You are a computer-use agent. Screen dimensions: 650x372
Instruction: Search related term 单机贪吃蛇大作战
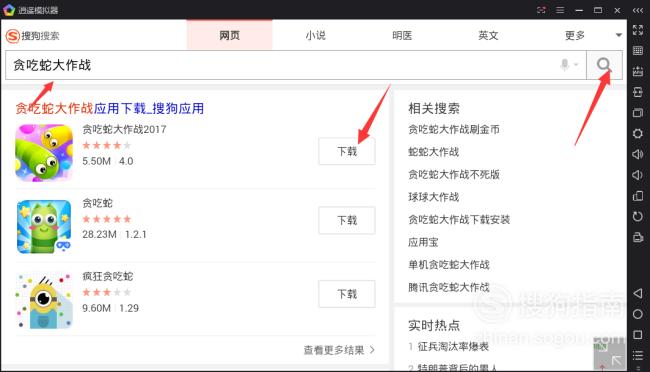[x=449, y=265]
